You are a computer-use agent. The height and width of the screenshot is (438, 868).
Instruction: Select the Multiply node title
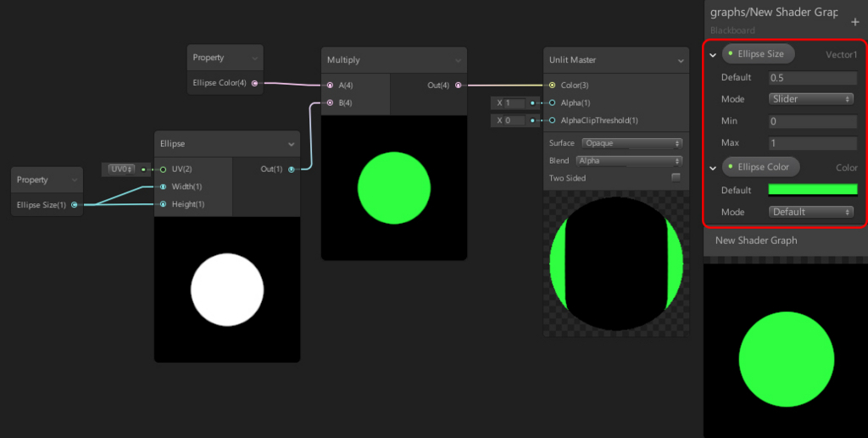pos(343,59)
